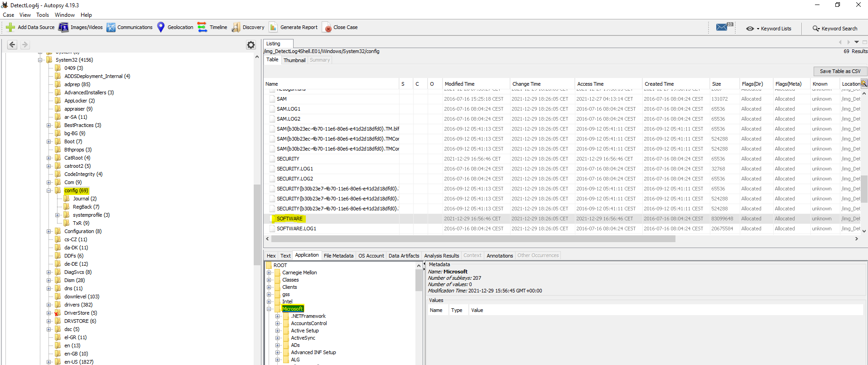The height and width of the screenshot is (365, 868).
Task: Collapse the config folder node
Action: 49,190
